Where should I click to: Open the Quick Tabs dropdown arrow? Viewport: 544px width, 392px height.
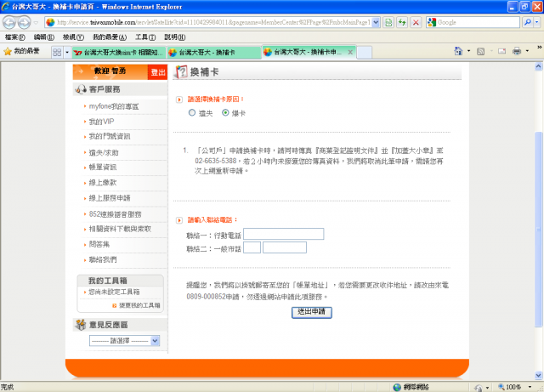pos(67,52)
